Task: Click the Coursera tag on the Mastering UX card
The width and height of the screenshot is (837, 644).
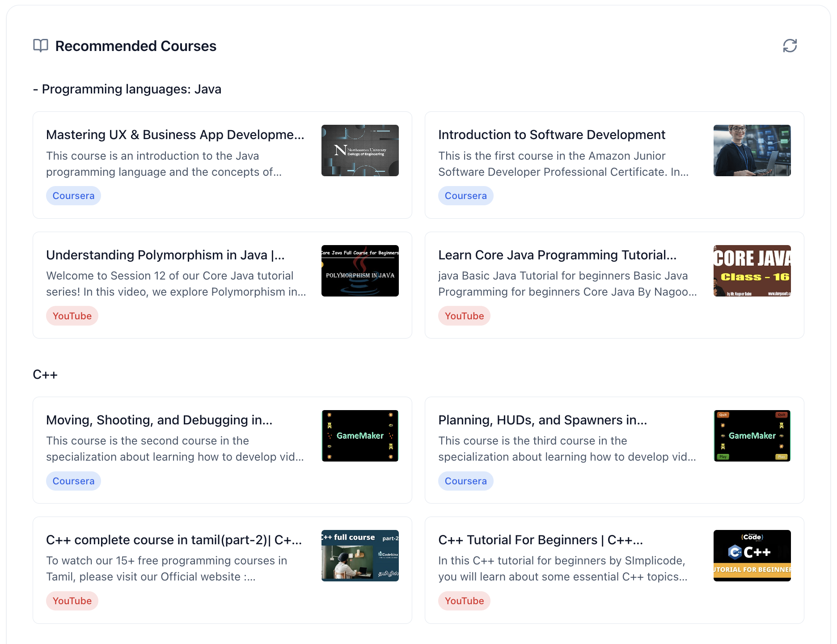Action: pyautogui.click(x=73, y=195)
